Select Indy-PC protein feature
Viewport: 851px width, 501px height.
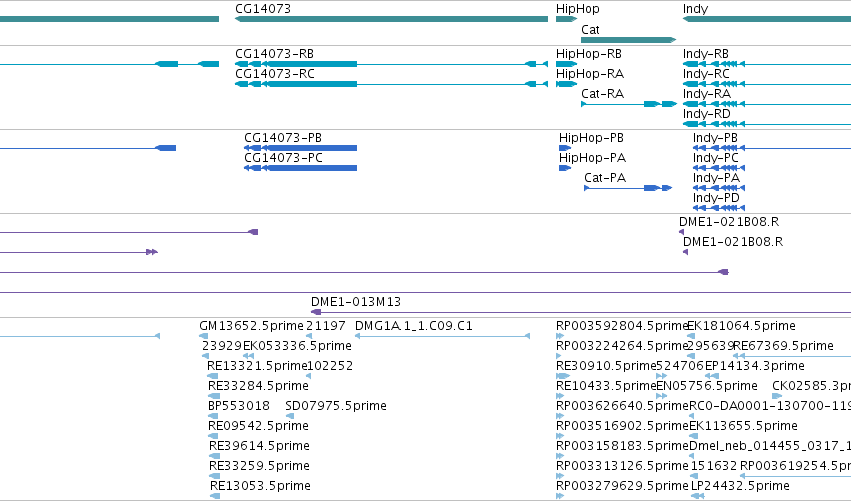[x=719, y=168]
